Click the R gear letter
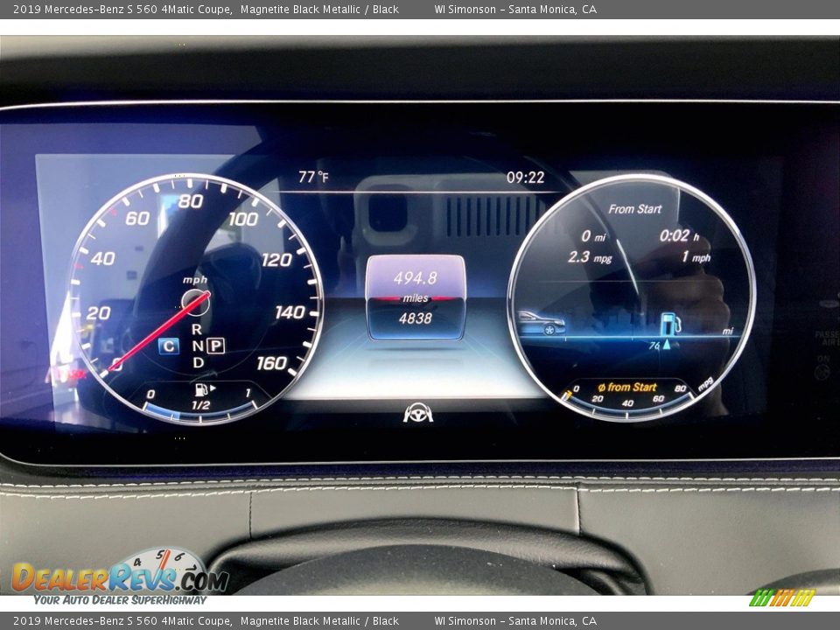 (x=197, y=329)
